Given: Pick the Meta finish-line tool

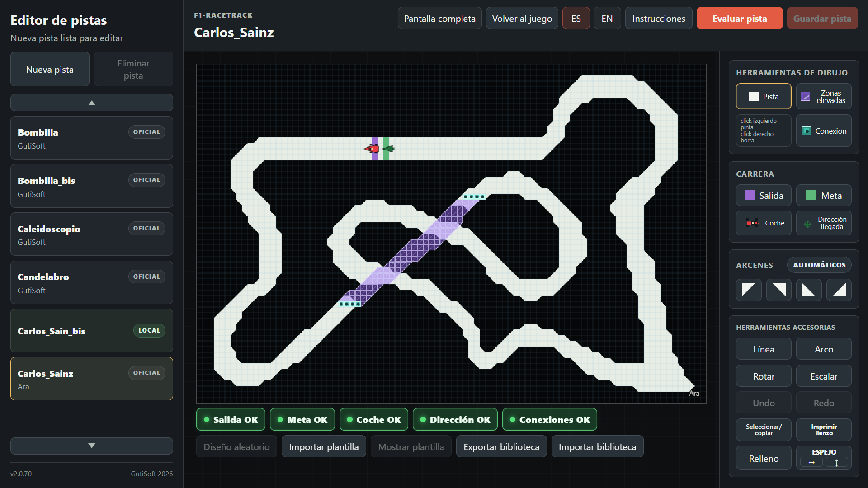Looking at the screenshot, I should (x=824, y=195).
